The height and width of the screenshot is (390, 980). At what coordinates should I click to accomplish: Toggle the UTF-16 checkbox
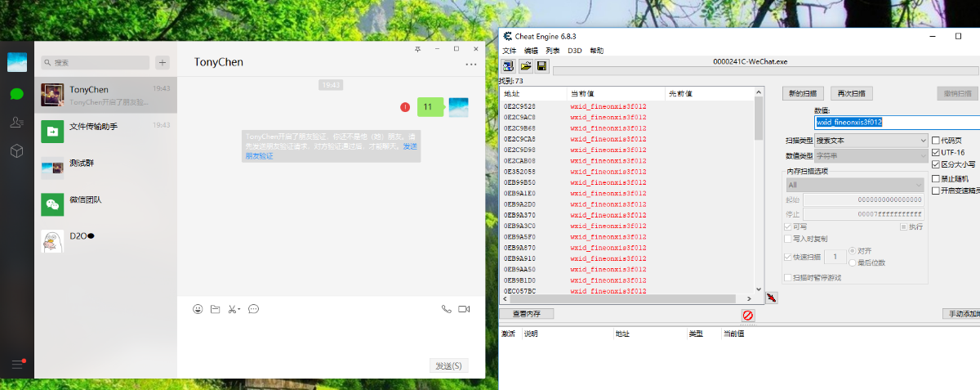(x=936, y=152)
